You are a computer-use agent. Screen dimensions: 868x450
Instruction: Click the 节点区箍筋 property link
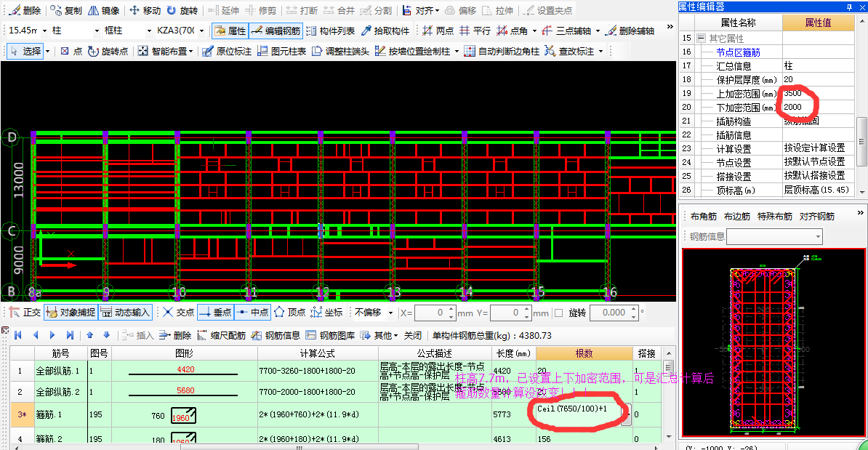click(738, 52)
